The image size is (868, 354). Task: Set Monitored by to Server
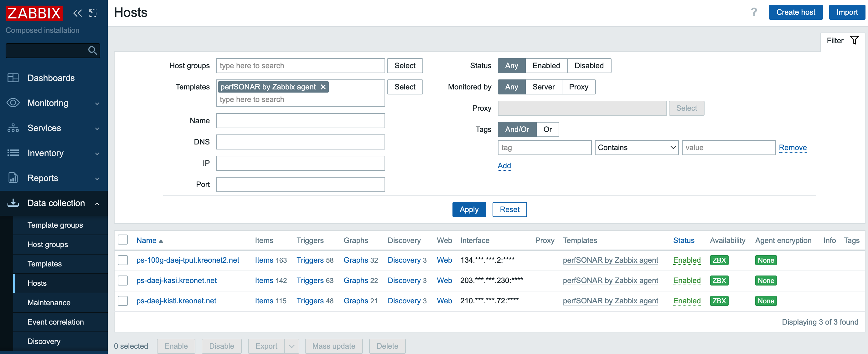543,87
